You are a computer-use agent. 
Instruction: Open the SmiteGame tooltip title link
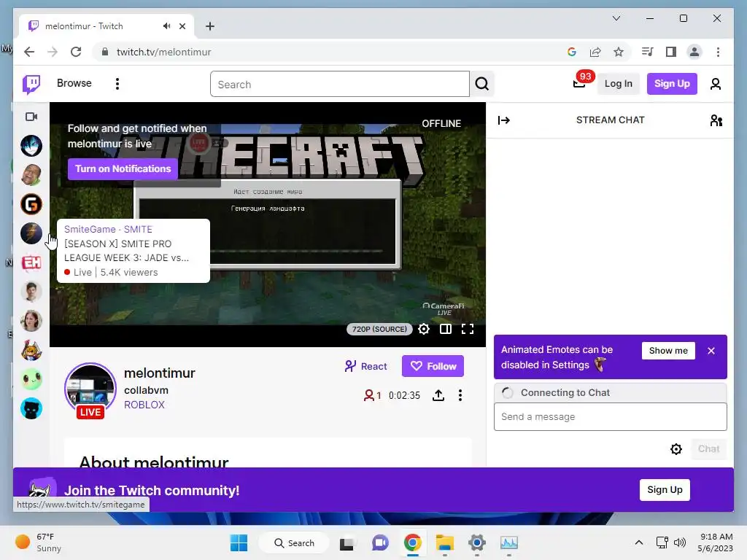(108, 229)
